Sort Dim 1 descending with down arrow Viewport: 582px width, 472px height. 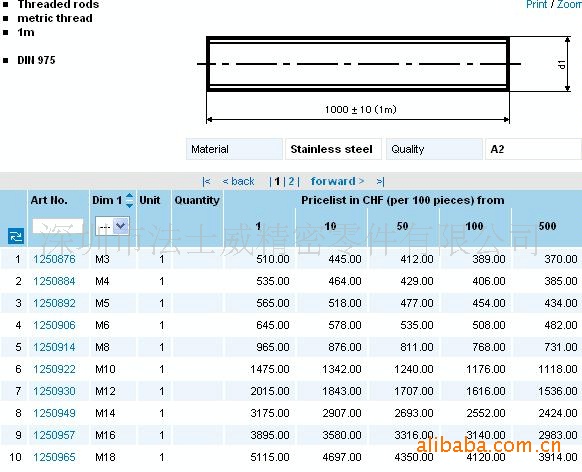pos(129,204)
